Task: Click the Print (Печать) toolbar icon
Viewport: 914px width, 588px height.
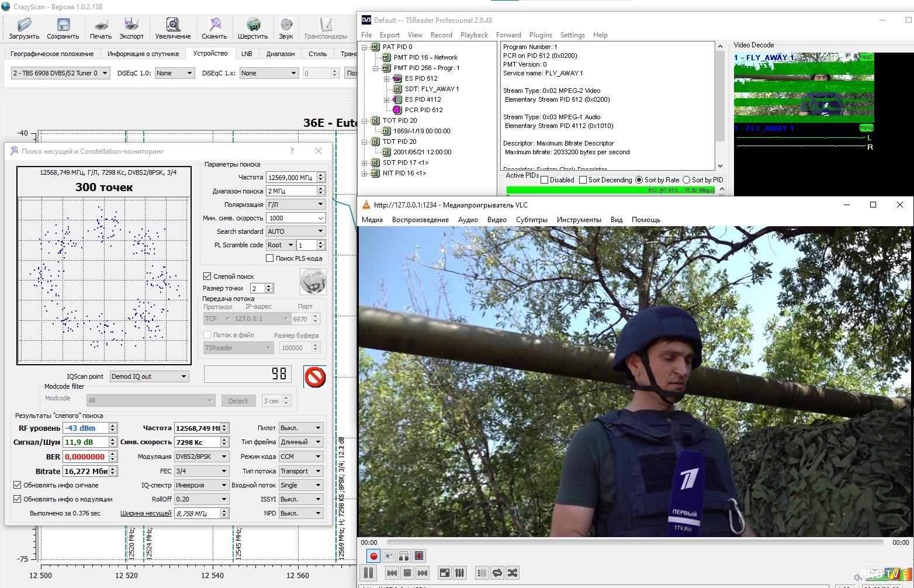Action: click(x=101, y=28)
